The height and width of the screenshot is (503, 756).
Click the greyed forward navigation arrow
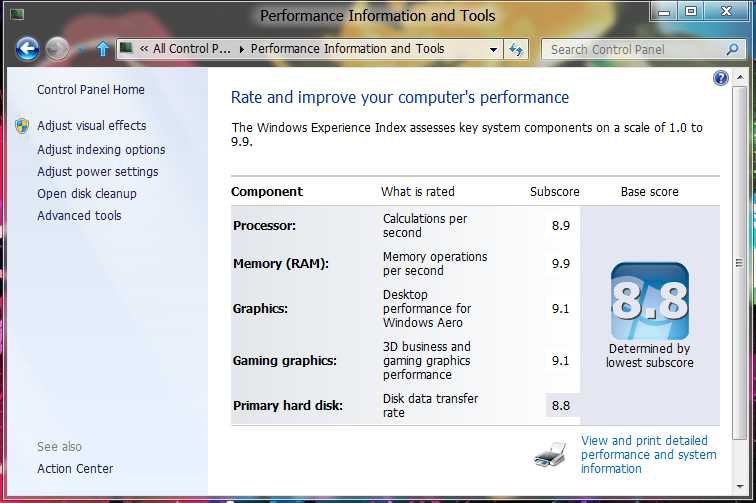[57, 49]
